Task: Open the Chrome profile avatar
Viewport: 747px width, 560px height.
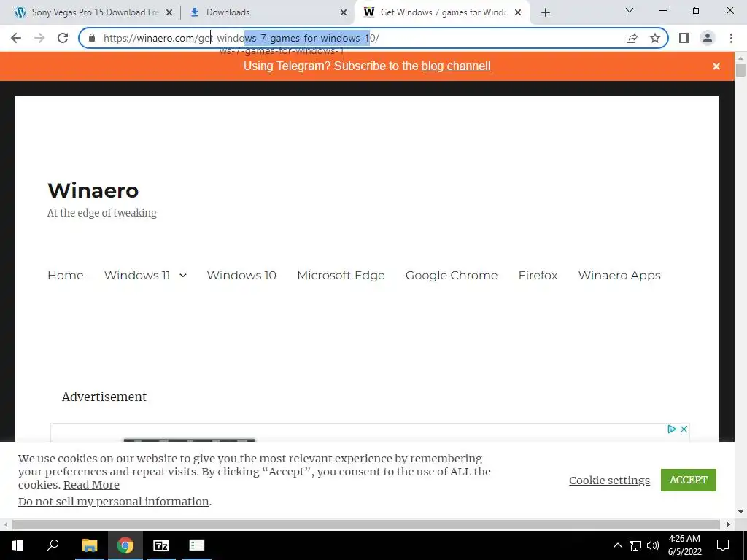Action: coord(708,38)
